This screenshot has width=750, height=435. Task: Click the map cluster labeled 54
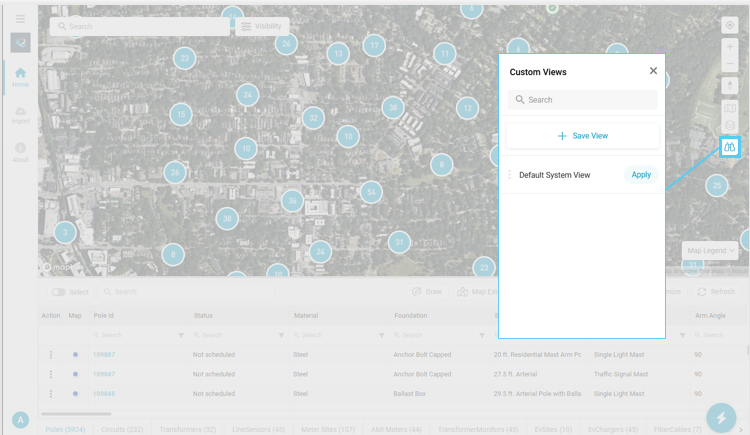[x=371, y=192]
